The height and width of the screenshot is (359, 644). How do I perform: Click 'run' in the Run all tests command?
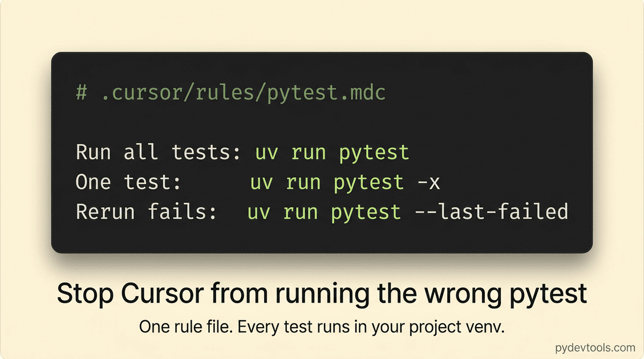(x=309, y=153)
